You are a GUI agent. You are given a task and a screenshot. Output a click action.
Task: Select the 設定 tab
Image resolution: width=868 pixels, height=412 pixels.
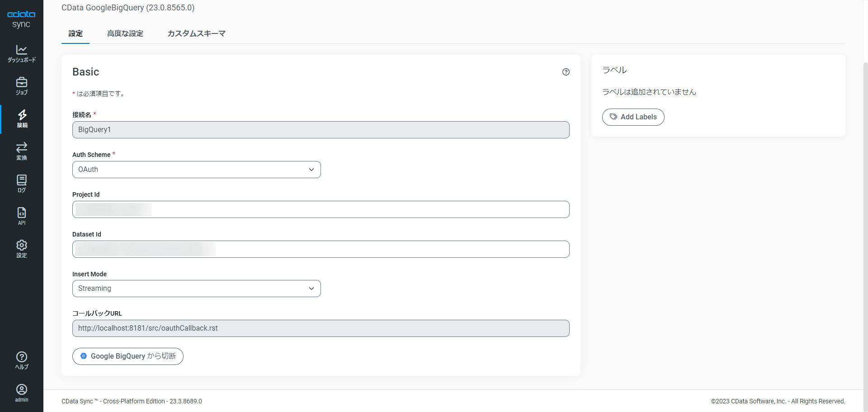click(x=75, y=33)
